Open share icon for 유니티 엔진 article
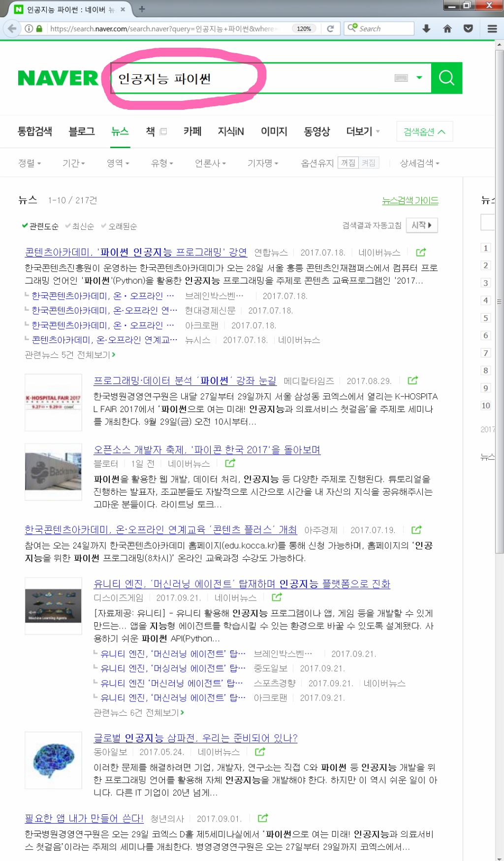The height and width of the screenshot is (861, 504). [277, 597]
